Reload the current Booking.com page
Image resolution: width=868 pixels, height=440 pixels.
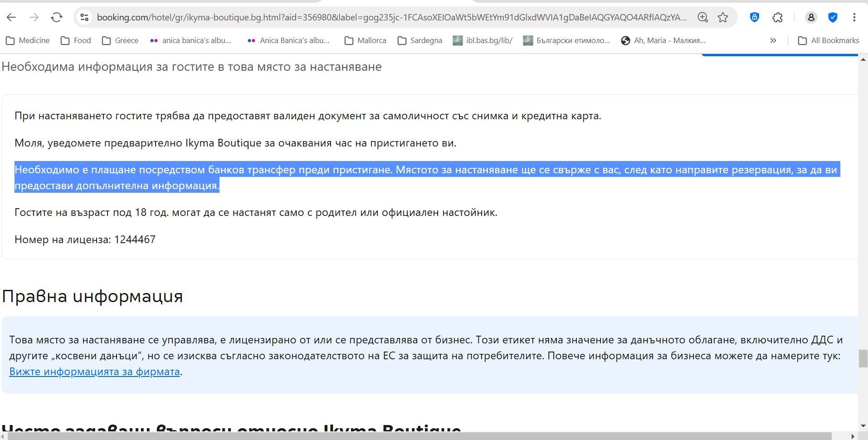[57, 17]
